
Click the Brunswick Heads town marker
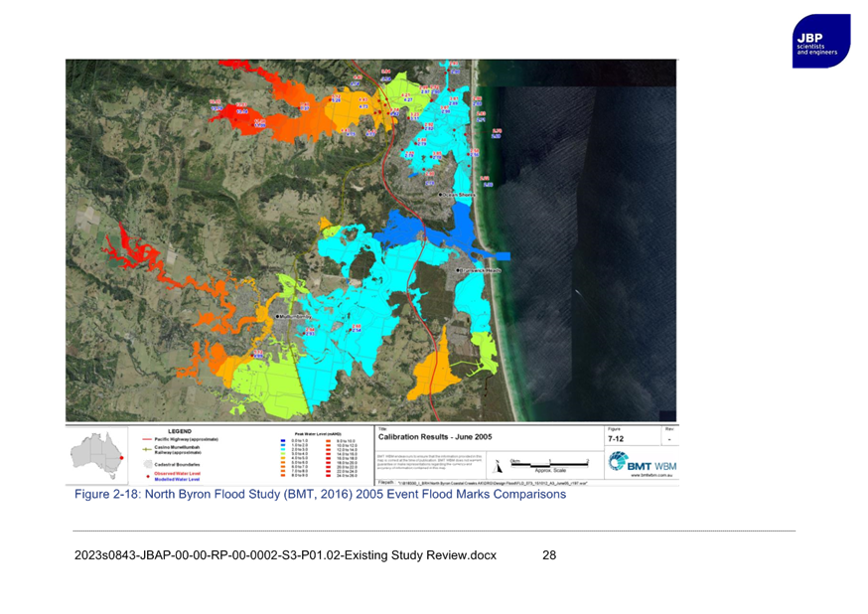click(457, 270)
